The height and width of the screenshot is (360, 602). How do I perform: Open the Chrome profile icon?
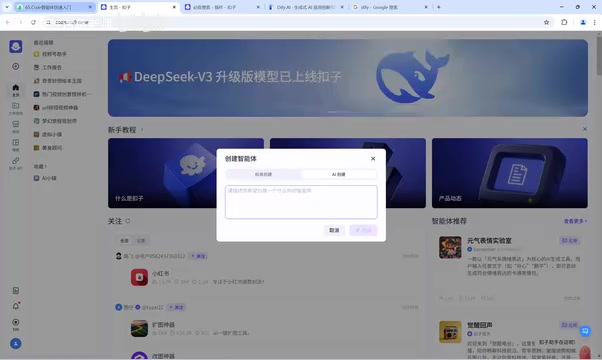coord(583,22)
